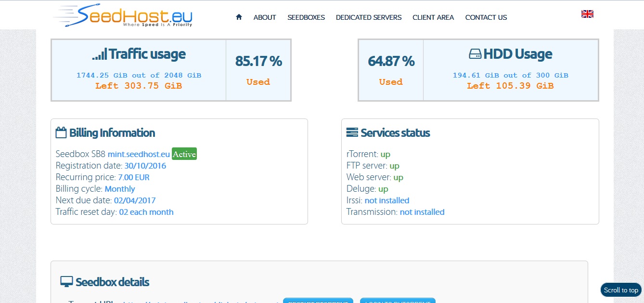644x303 pixels.
Task: Go to the home icon in navigation
Action: (x=239, y=17)
